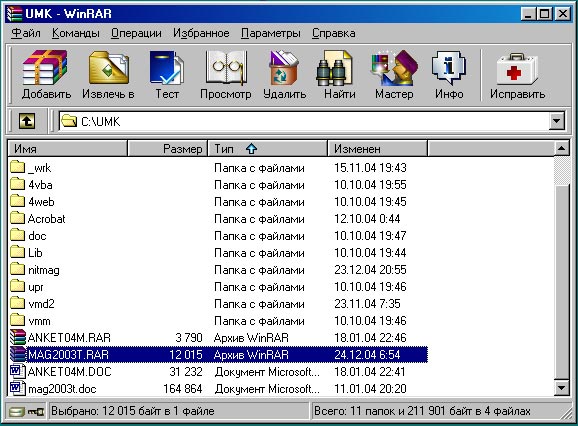Click date 15.11.04 19:43 of _wrk
The height and width of the screenshot is (426, 578).
[x=370, y=168]
